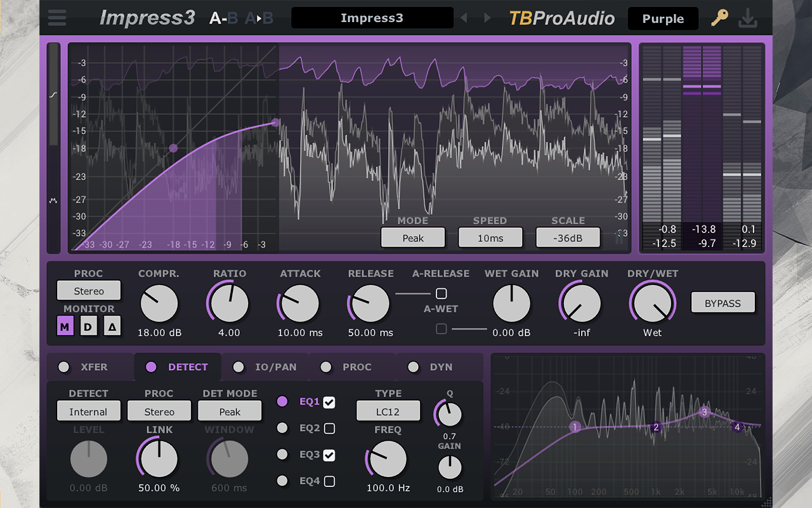Select the waveform icon in left strip
812x508 pixels.
click(53, 201)
